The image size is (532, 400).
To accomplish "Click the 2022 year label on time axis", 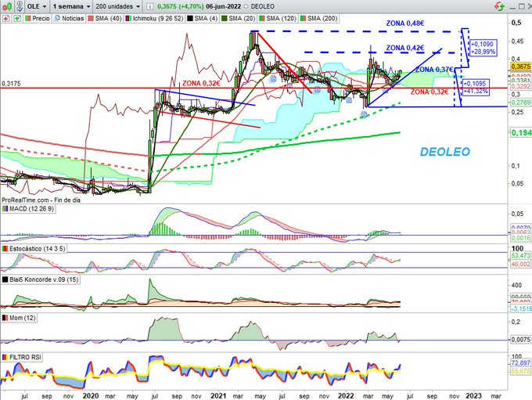I will pyautogui.click(x=346, y=396).
